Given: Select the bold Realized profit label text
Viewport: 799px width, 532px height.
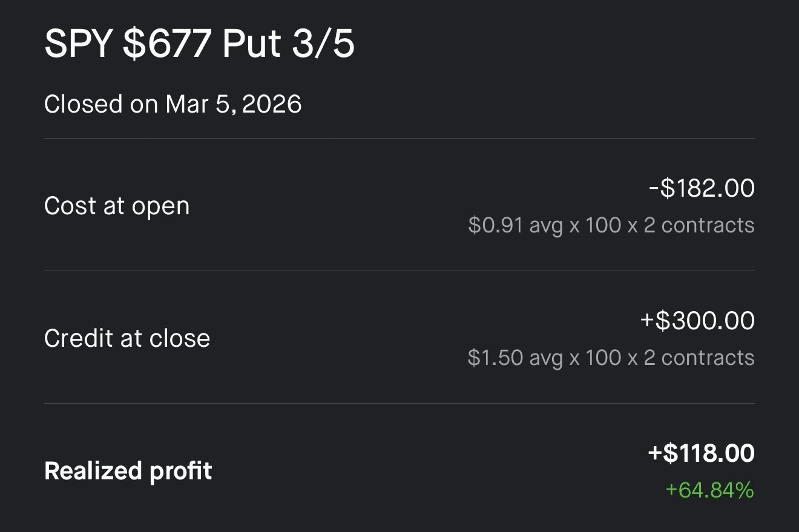Looking at the screenshot, I should tap(128, 470).
